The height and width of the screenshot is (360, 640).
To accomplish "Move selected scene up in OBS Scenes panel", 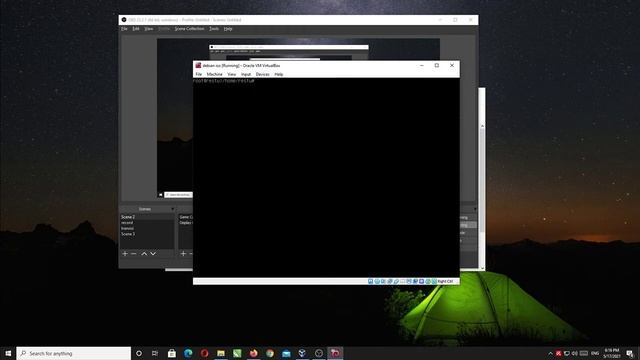I will tap(144, 253).
